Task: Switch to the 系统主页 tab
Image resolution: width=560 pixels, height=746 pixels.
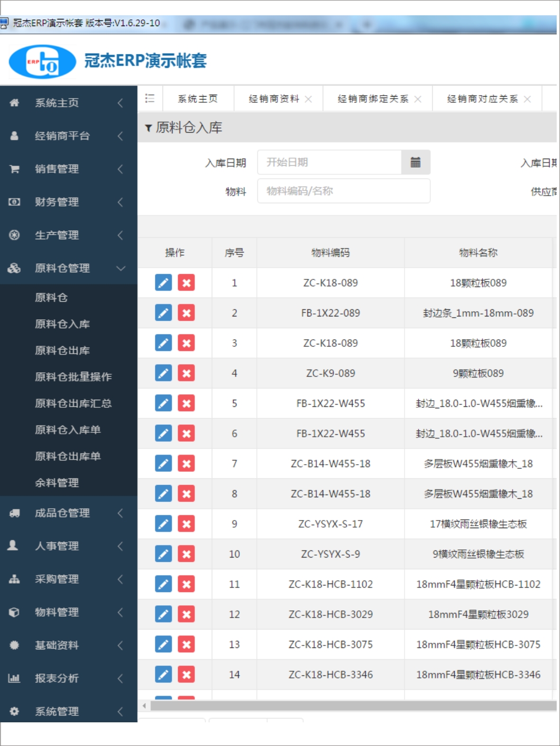Action: [x=198, y=99]
